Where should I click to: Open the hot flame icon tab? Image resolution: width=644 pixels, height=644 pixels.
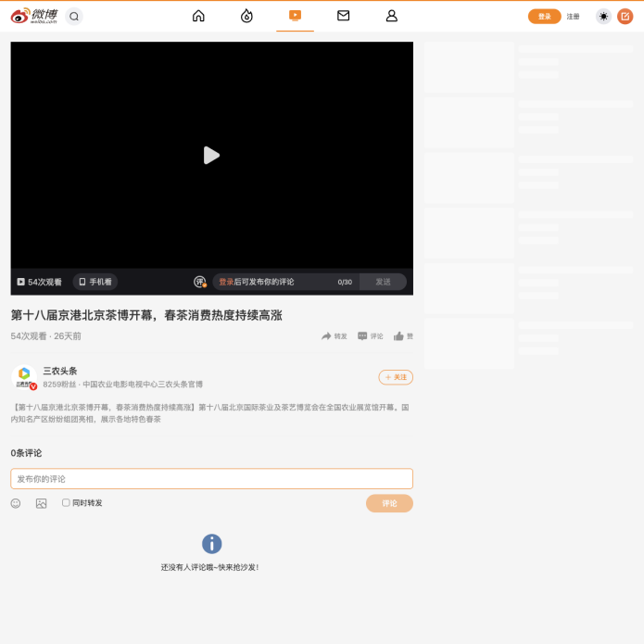246,16
